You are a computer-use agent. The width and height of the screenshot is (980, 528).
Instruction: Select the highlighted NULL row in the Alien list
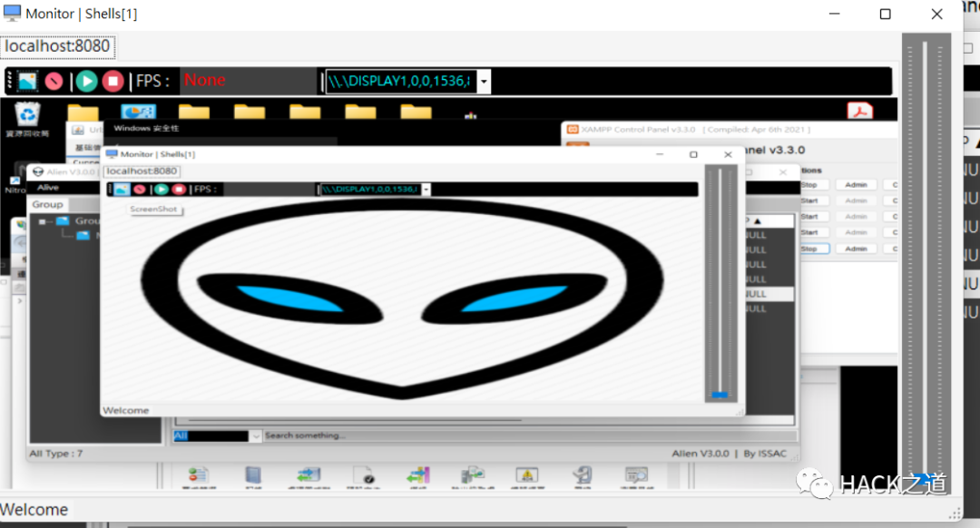pyautogui.click(x=769, y=294)
